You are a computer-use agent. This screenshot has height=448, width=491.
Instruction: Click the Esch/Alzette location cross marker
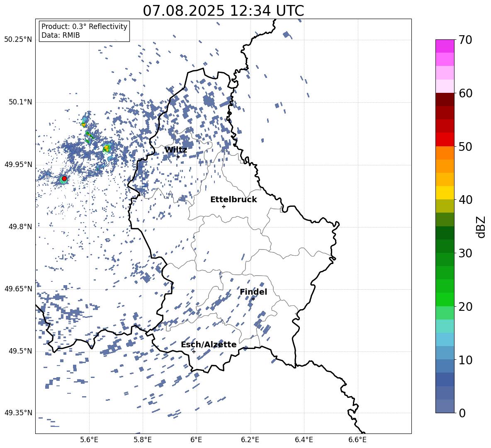194,351
